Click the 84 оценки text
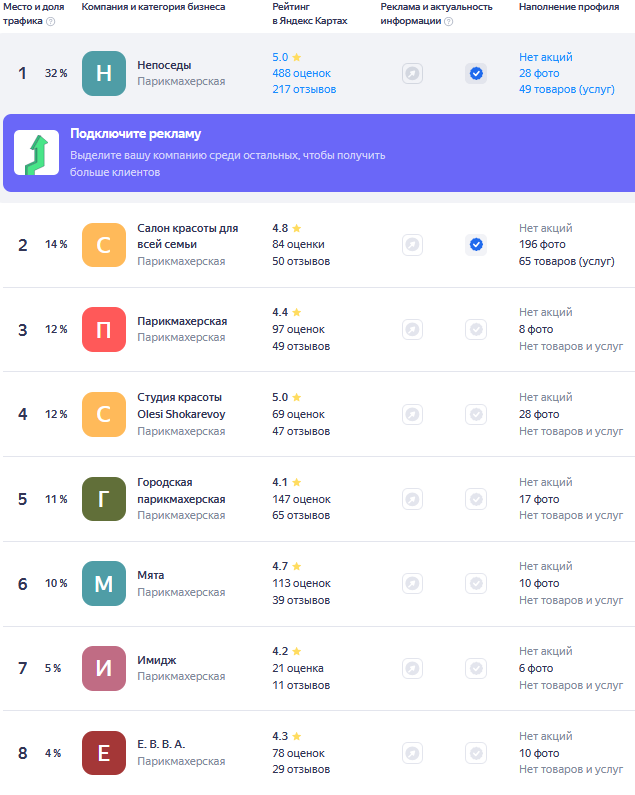This screenshot has width=635, height=795. (x=298, y=244)
